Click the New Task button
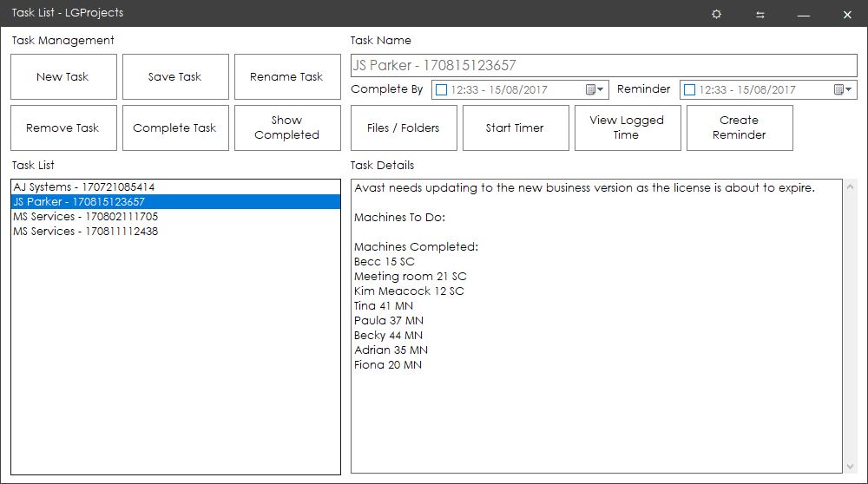The width and height of the screenshot is (868, 484). click(63, 77)
